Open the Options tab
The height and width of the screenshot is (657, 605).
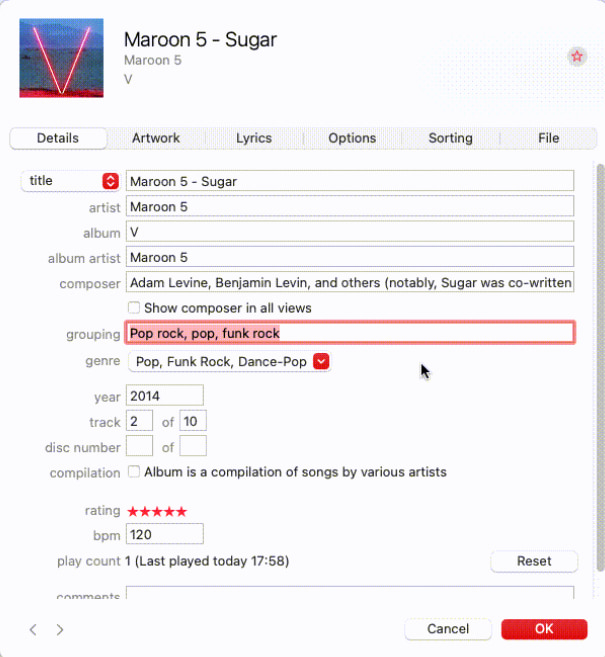click(x=352, y=138)
